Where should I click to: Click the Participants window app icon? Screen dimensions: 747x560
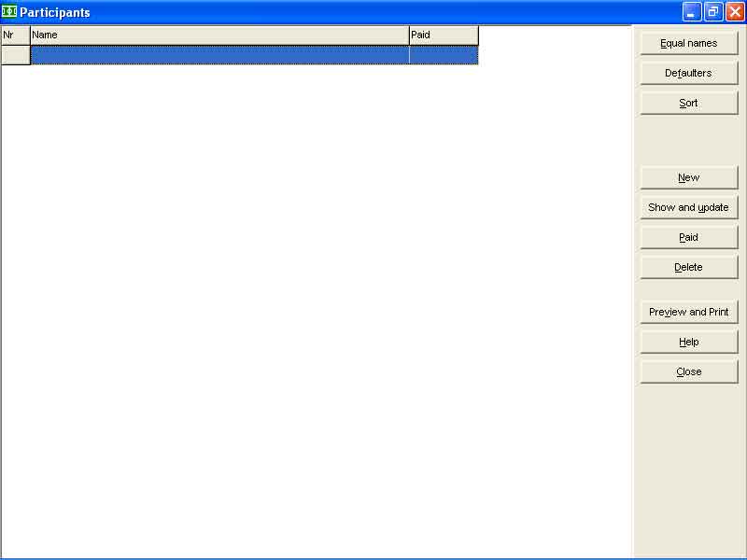coord(9,12)
